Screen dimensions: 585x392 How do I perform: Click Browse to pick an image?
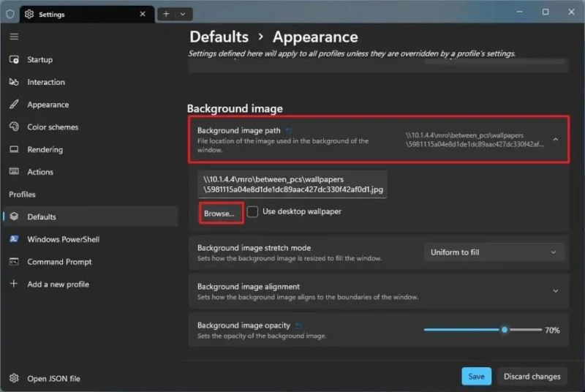click(222, 213)
